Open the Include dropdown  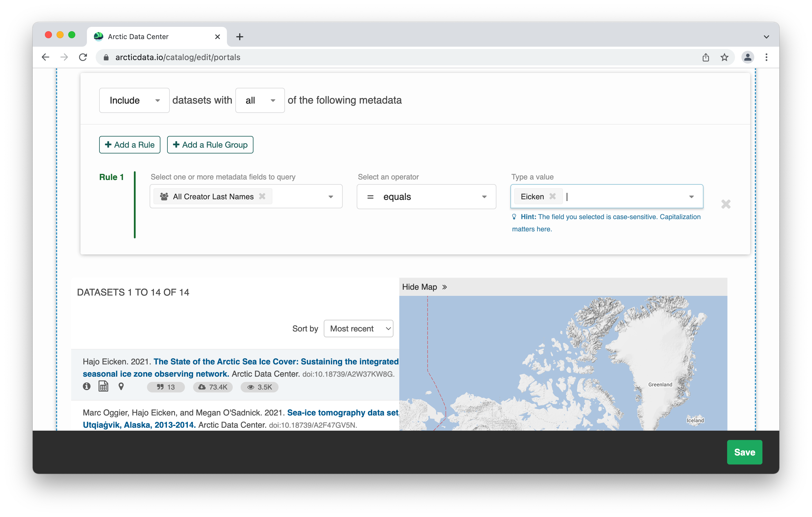coord(134,100)
